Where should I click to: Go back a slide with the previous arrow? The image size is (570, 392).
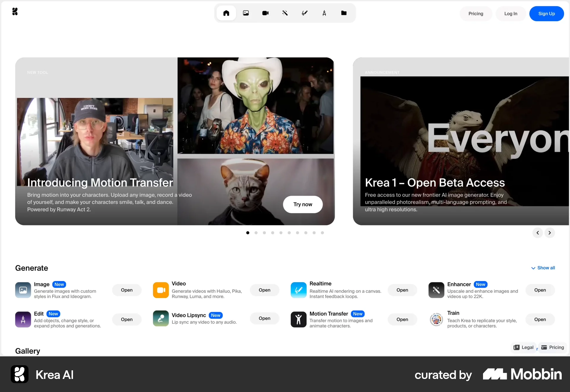click(537, 233)
